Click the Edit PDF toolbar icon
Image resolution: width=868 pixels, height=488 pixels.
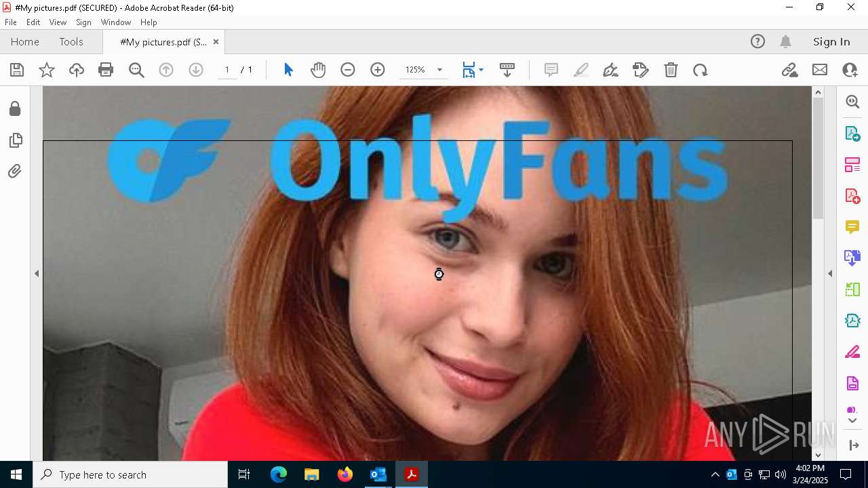tap(640, 70)
